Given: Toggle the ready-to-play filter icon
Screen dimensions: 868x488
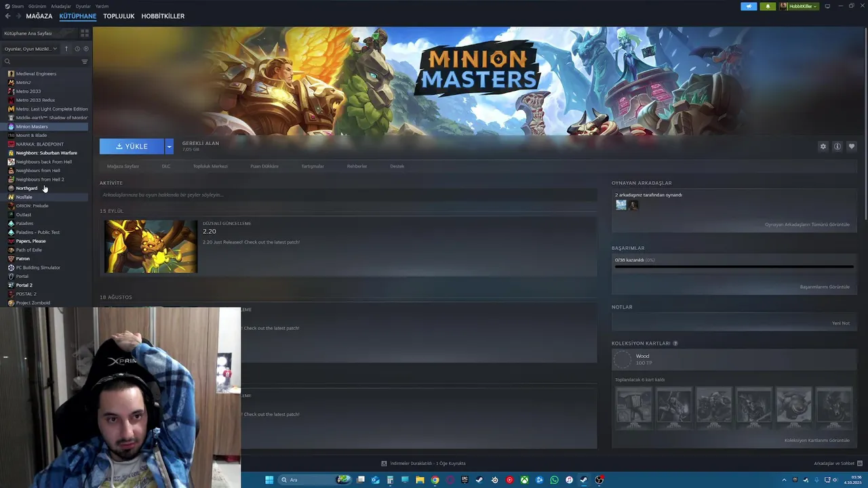Looking at the screenshot, I should tap(86, 49).
